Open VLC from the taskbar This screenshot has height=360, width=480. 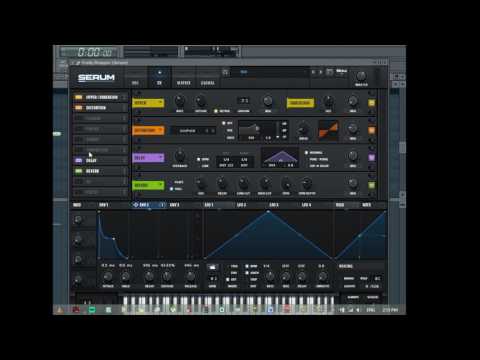(x=60, y=310)
